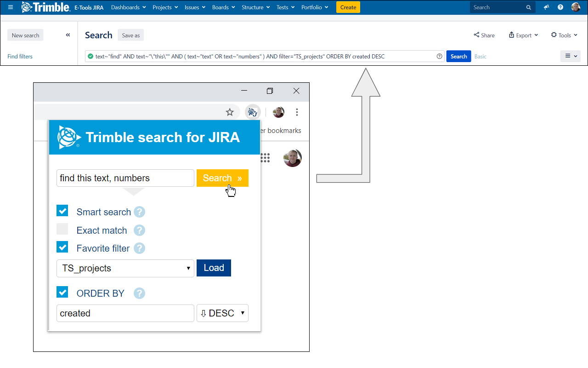Open the Chrome profile avatar in toolbar

point(278,112)
